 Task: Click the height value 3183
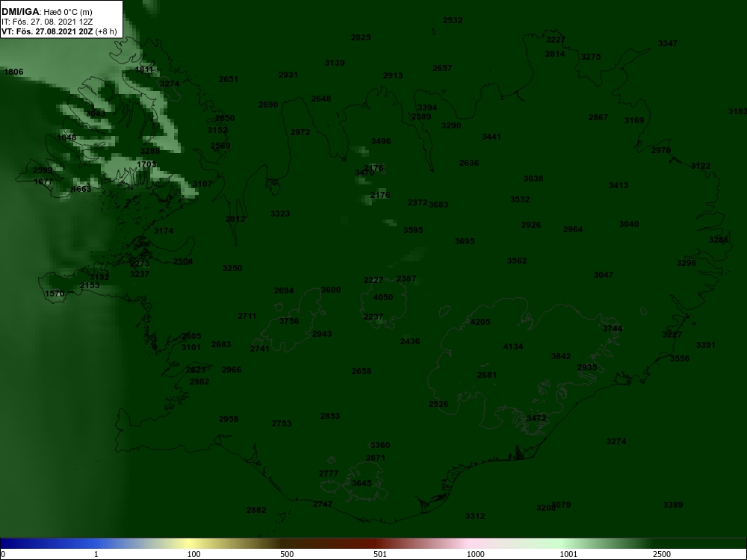[x=737, y=111]
